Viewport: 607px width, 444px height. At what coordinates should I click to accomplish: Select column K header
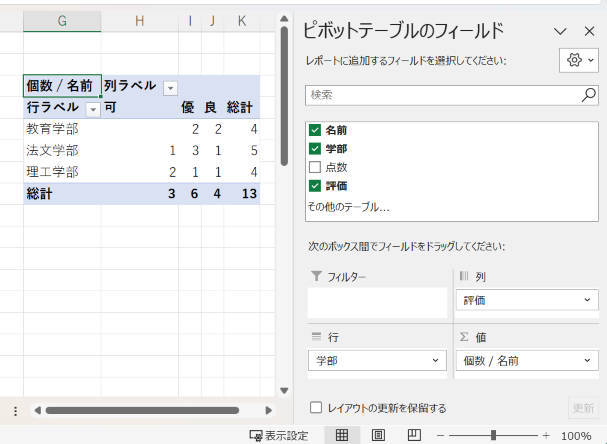(242, 21)
